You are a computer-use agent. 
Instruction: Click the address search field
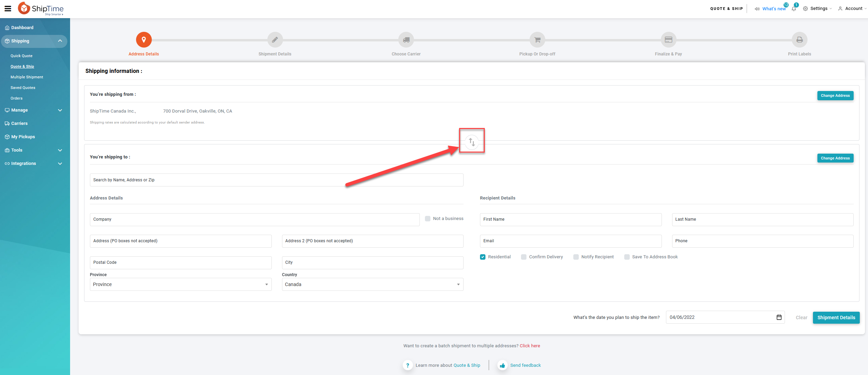(x=276, y=180)
